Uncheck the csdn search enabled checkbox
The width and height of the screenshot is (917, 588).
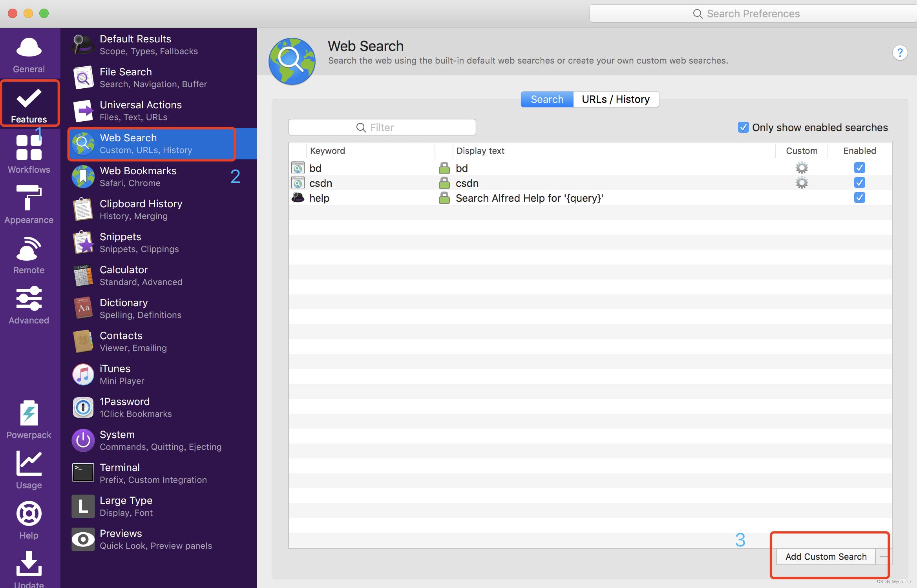859,183
